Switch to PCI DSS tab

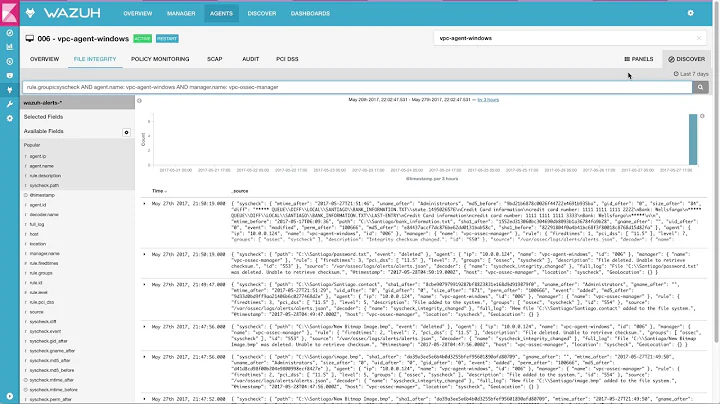pyautogui.click(x=287, y=59)
